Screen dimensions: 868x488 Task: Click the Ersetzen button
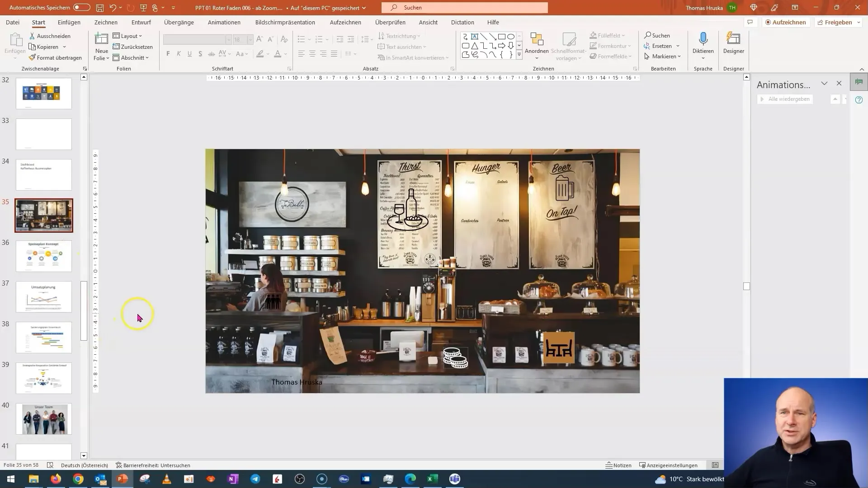point(658,46)
